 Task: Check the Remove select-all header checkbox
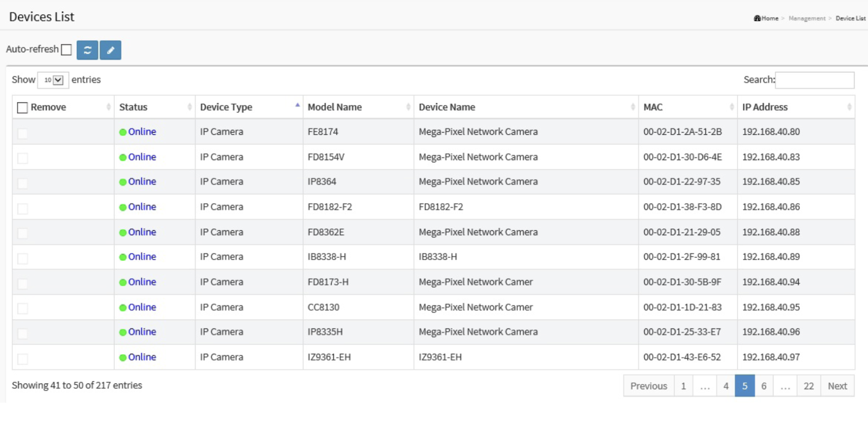pyautogui.click(x=22, y=108)
